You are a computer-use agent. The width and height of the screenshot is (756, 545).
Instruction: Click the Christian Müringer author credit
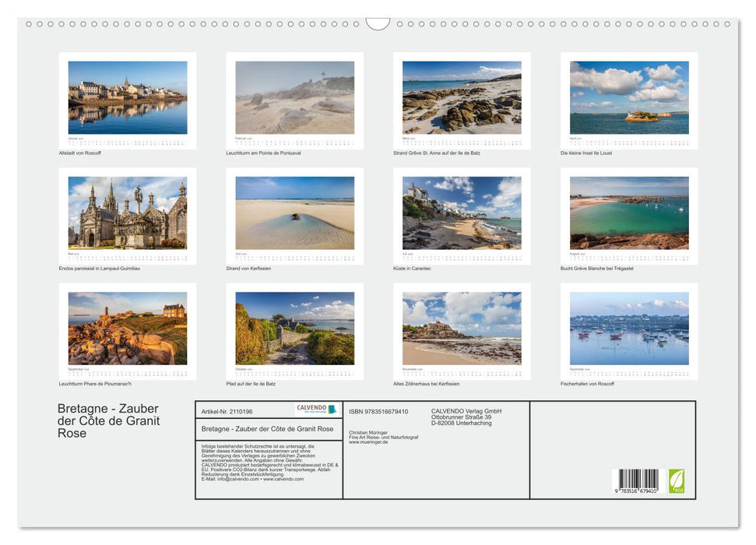pyautogui.click(x=367, y=432)
